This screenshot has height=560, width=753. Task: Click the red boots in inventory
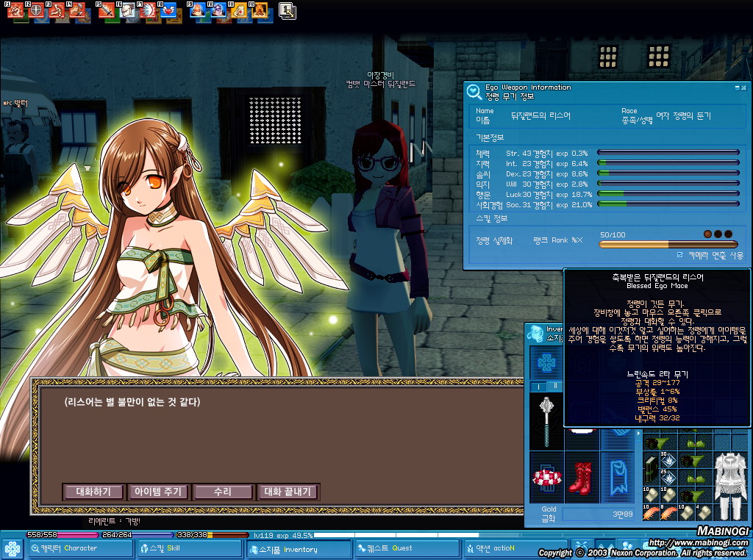pos(581,477)
